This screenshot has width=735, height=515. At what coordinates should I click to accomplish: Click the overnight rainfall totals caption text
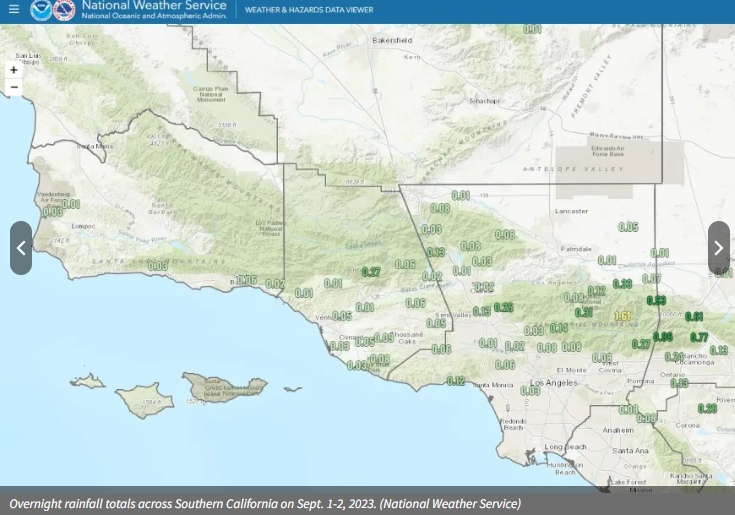pos(265,503)
